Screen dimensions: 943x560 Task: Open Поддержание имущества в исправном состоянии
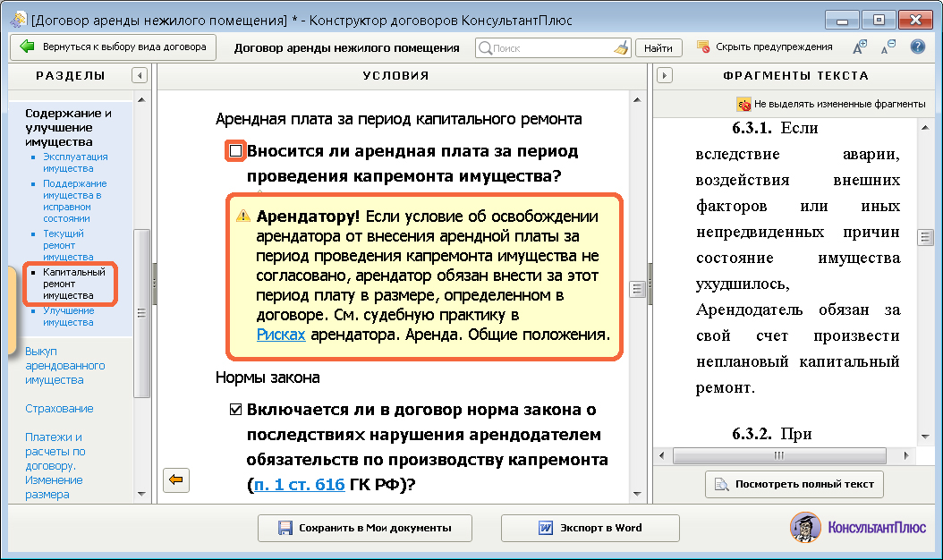74,201
